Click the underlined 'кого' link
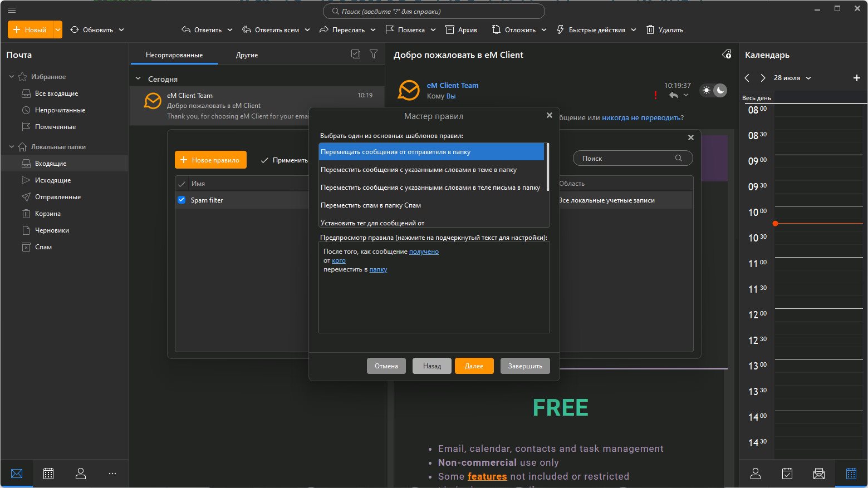This screenshot has width=868, height=488. (339, 260)
